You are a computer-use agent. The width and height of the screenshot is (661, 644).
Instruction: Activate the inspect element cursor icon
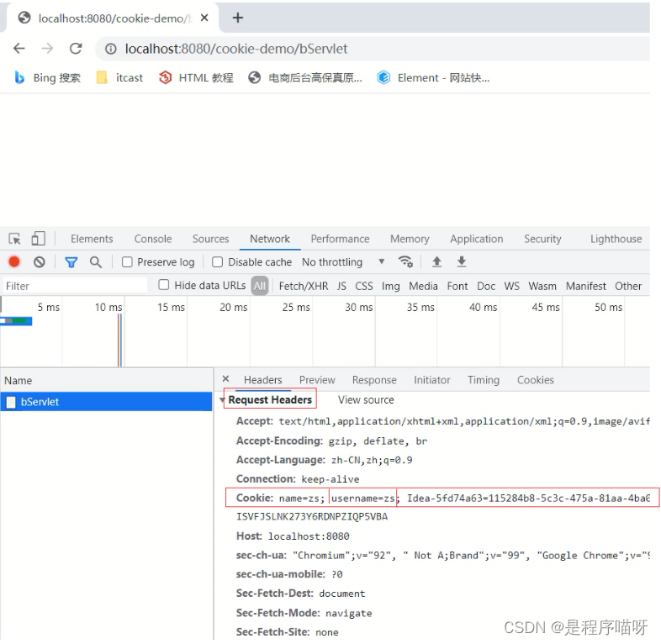pyautogui.click(x=15, y=239)
